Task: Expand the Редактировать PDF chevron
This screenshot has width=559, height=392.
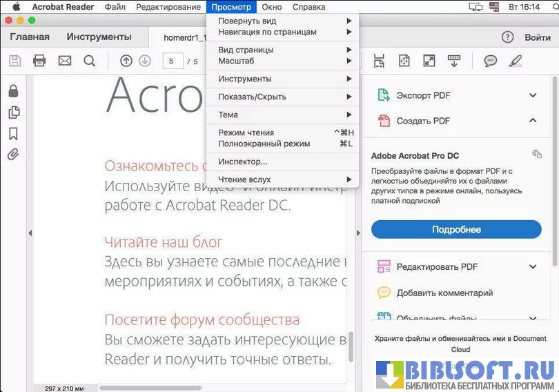Action: point(532,267)
